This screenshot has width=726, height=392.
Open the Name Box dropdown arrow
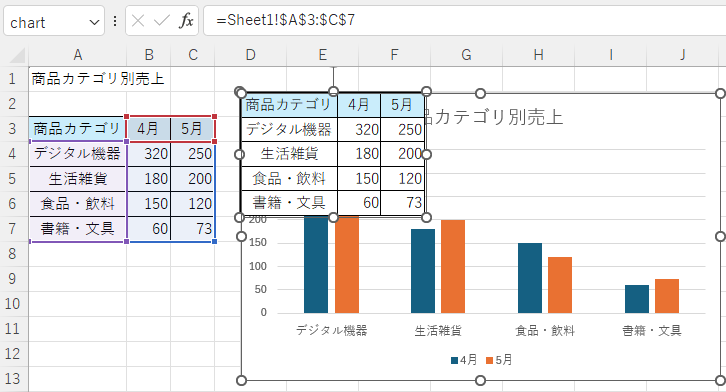pos(94,22)
